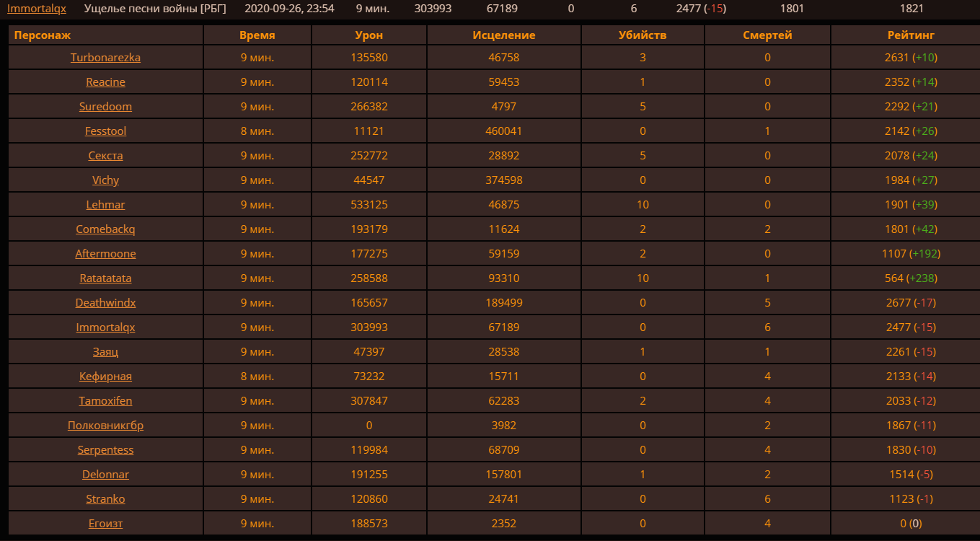This screenshot has width=980, height=541.
Task: Click the Исцеление column header
Action: (x=504, y=35)
